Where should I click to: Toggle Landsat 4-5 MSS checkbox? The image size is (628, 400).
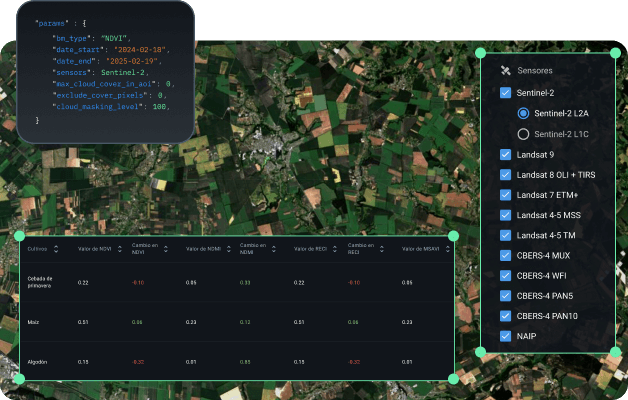tap(505, 215)
